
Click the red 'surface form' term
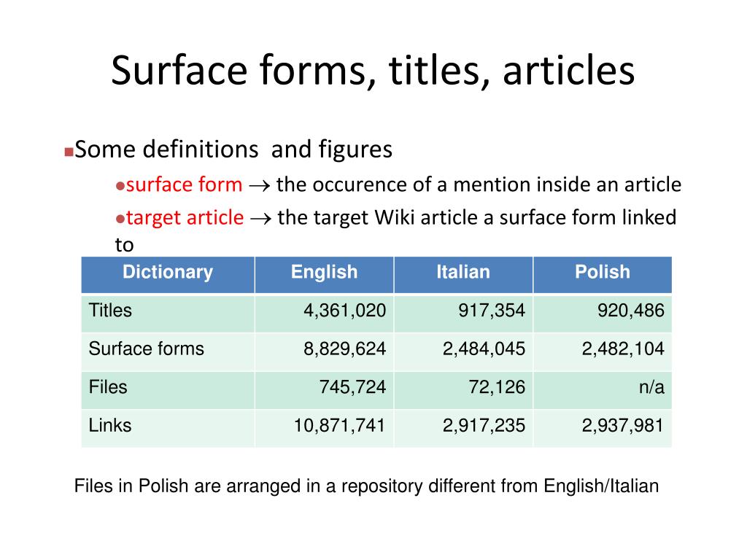point(185,184)
